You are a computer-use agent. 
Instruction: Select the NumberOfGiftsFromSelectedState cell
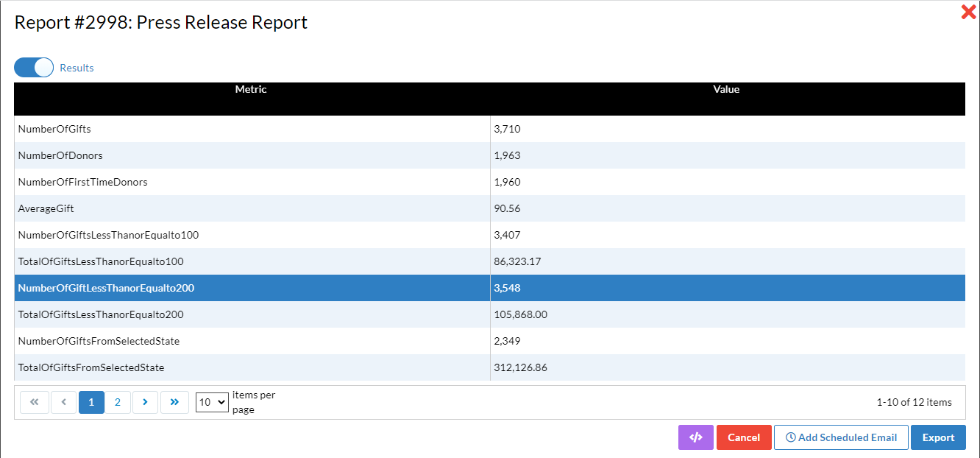click(252, 341)
